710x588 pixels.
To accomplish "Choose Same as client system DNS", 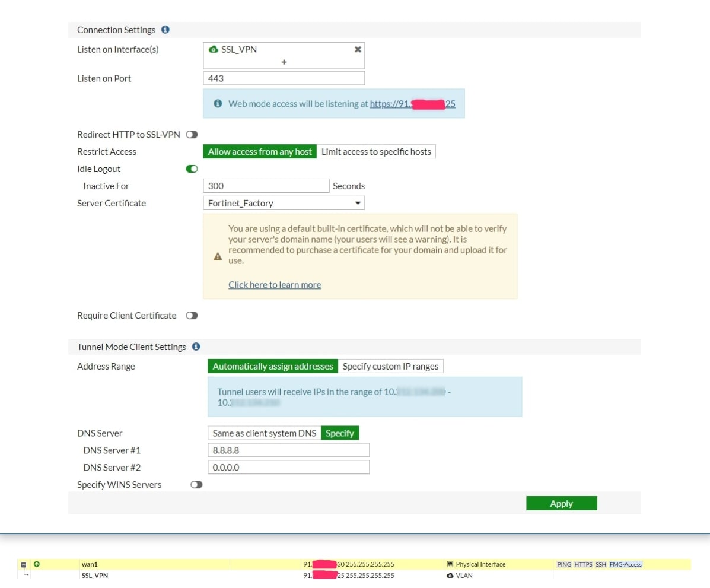I will click(264, 433).
